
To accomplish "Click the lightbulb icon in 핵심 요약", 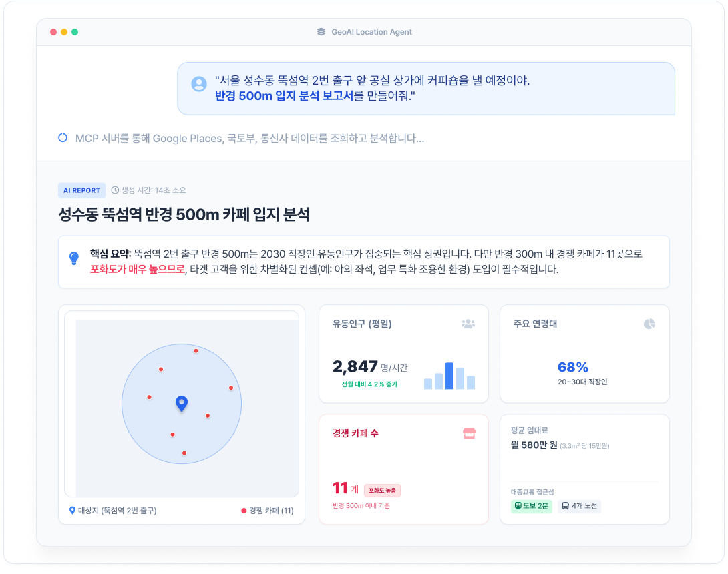I will (74, 258).
